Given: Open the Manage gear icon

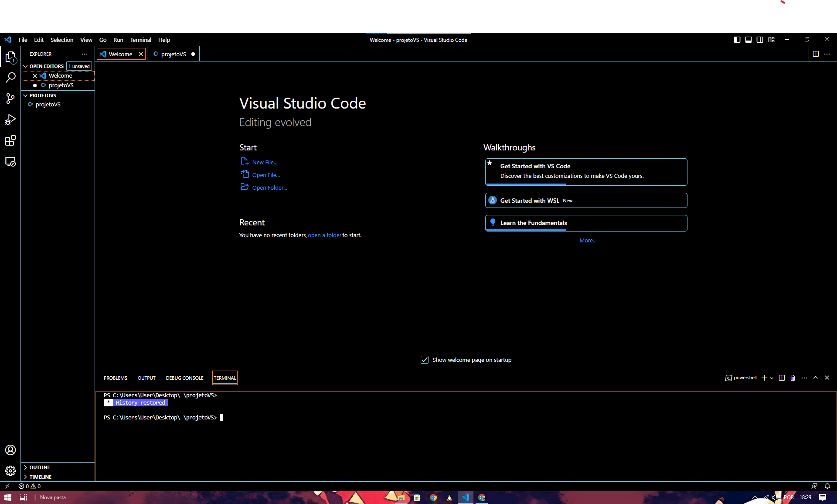Looking at the screenshot, I should point(10,471).
